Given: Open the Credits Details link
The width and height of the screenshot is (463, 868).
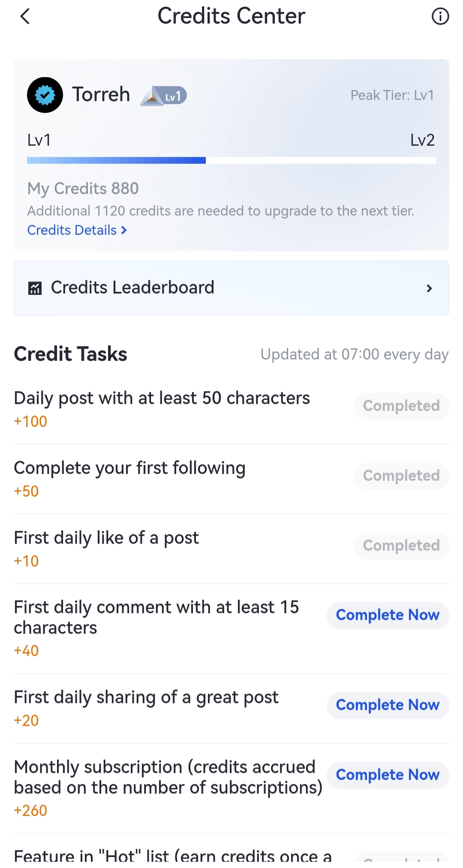Looking at the screenshot, I should tap(77, 230).
